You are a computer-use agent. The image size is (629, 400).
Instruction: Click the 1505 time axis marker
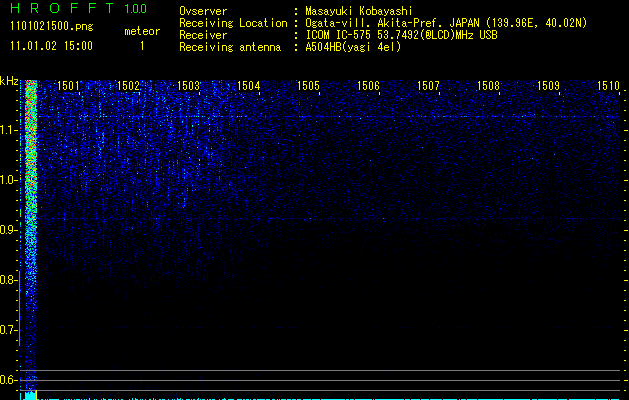tap(308, 86)
